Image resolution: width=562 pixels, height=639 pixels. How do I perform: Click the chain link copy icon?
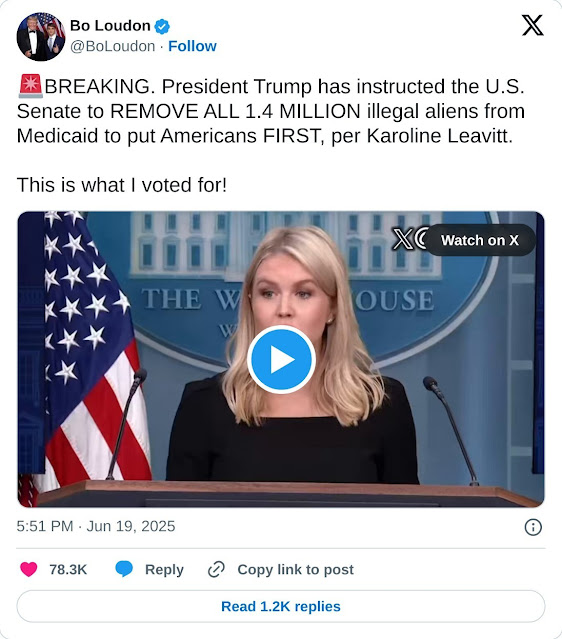216,569
